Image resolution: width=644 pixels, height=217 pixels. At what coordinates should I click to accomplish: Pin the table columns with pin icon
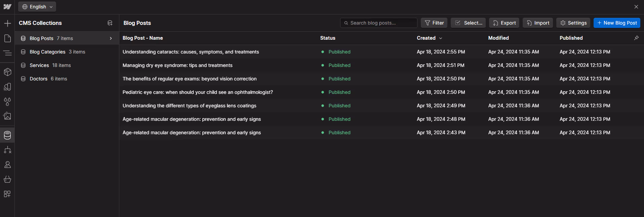click(x=636, y=38)
